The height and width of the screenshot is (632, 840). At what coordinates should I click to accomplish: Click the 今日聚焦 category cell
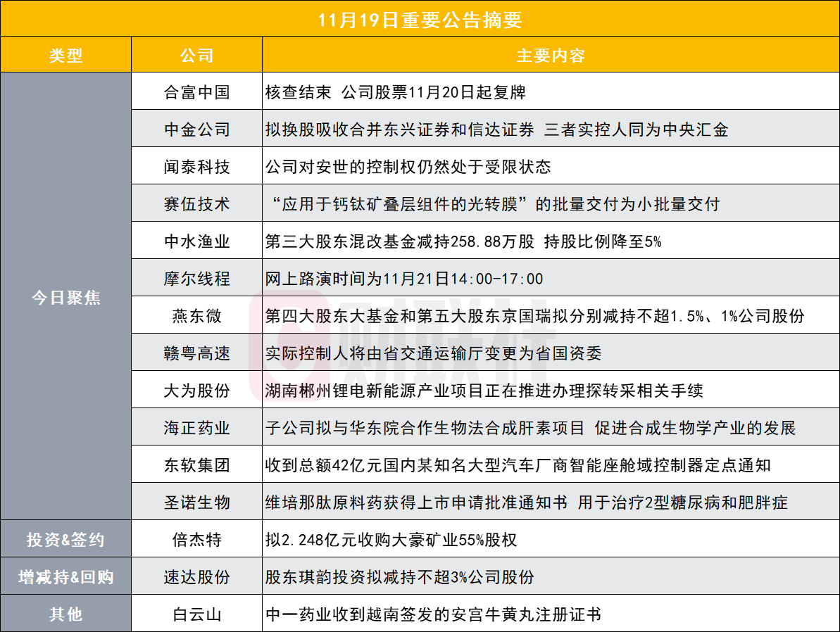[66, 297]
